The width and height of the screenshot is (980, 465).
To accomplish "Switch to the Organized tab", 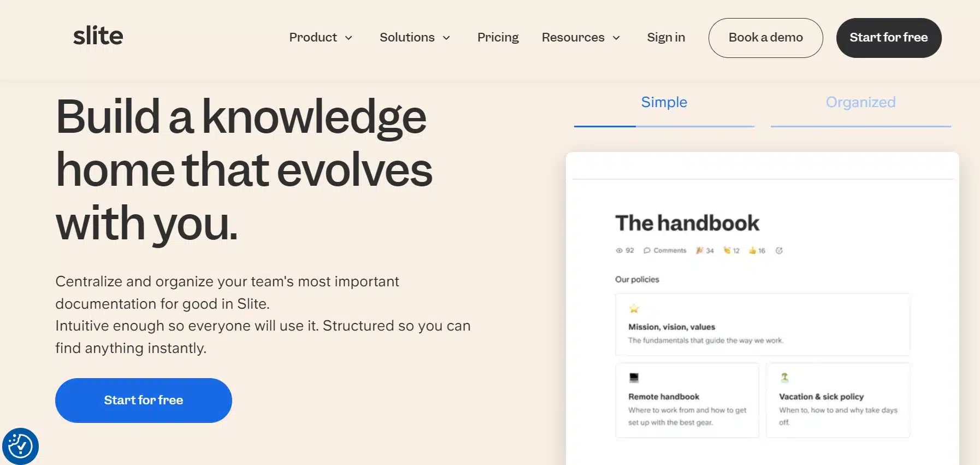I will 860,102.
